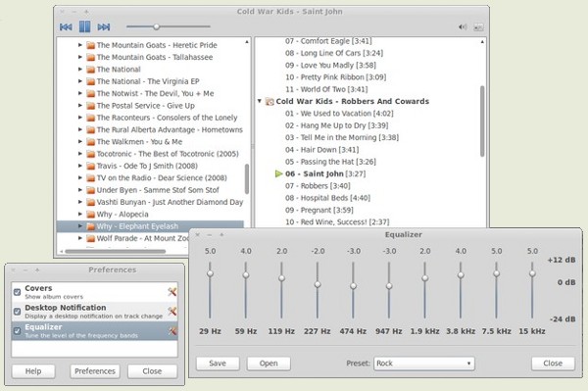Click the Preferences button in Preferences window

point(95,371)
